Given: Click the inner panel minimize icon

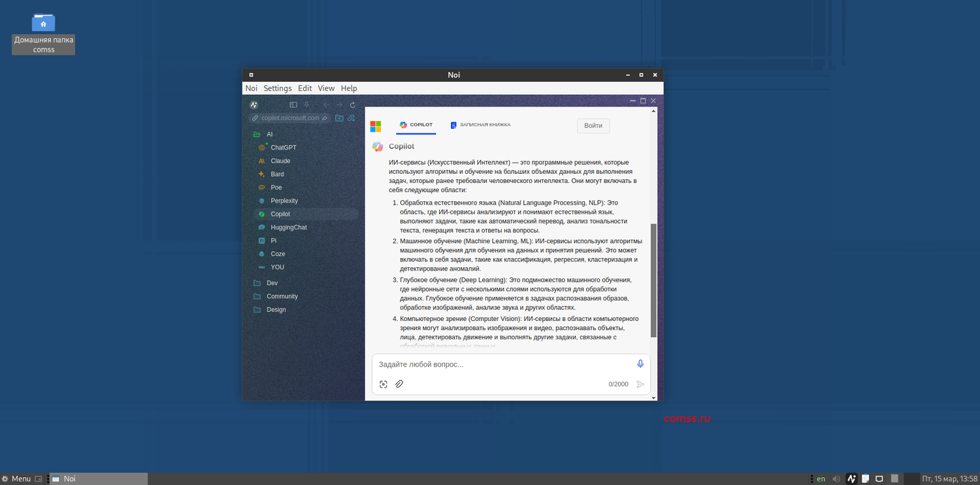Looking at the screenshot, I should point(632,101).
